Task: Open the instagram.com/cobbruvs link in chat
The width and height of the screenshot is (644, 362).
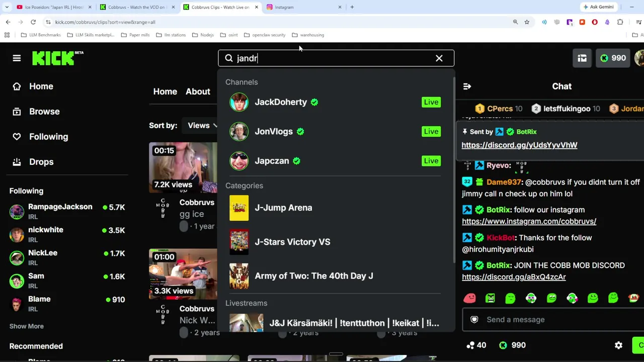Action: [529, 221]
